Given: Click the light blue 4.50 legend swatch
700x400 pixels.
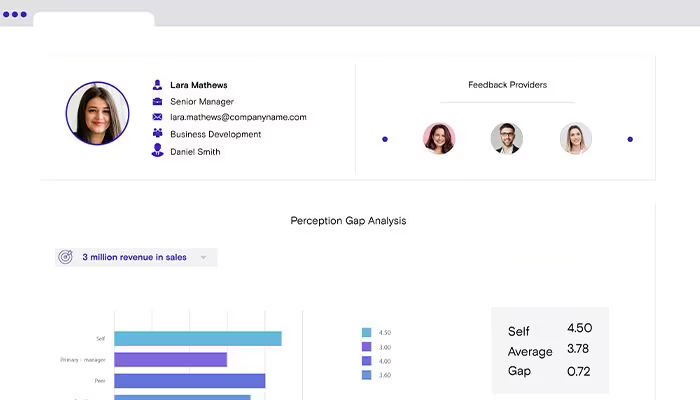Looking at the screenshot, I should (x=367, y=332).
